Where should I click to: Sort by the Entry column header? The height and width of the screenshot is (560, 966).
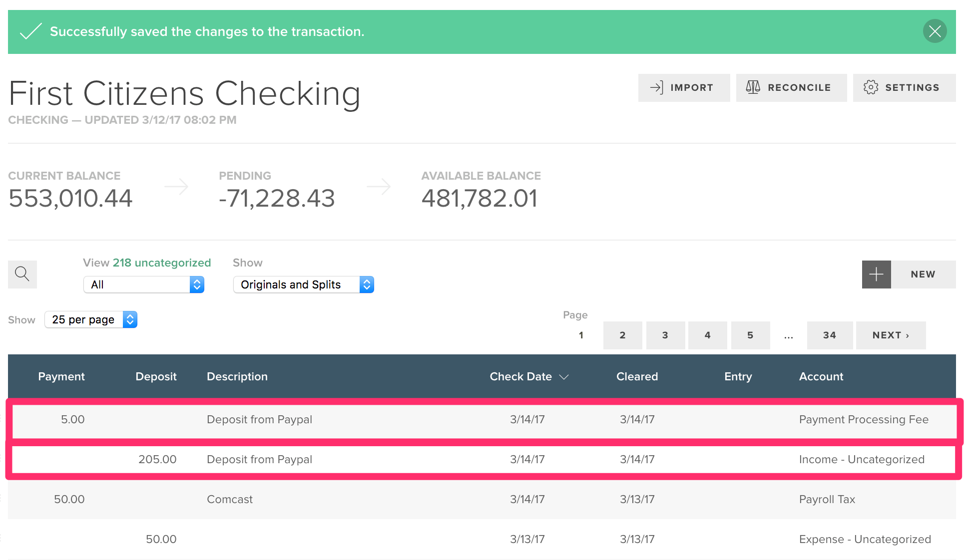click(738, 376)
